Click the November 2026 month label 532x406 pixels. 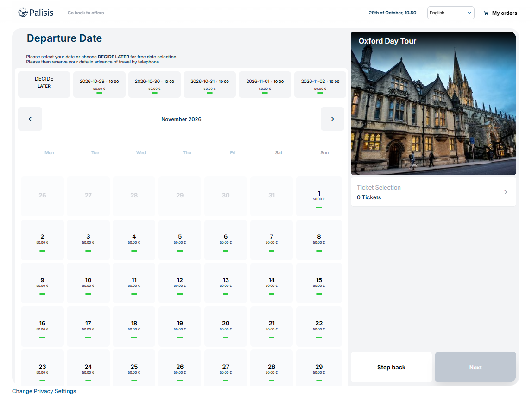(x=181, y=119)
